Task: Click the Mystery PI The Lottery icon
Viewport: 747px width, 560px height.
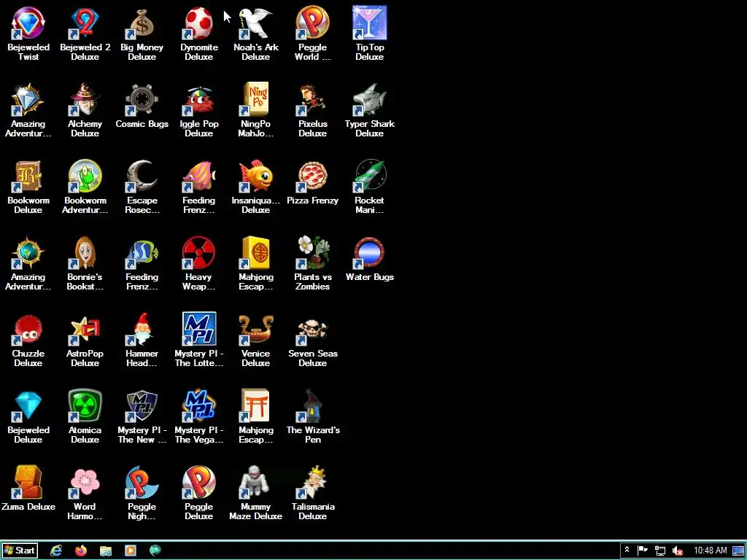Action: click(x=198, y=330)
